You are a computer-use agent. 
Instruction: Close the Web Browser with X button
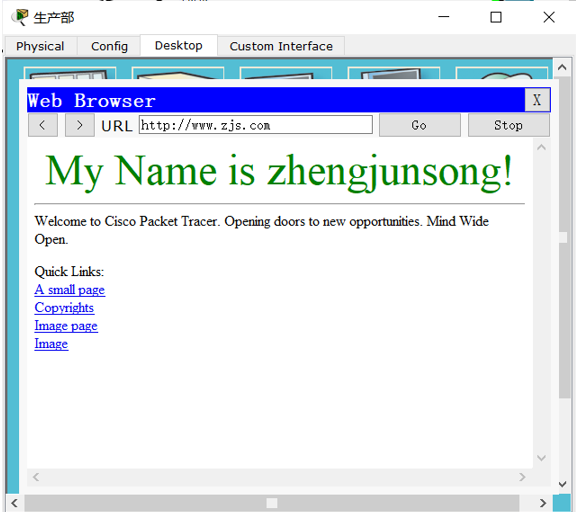click(537, 100)
